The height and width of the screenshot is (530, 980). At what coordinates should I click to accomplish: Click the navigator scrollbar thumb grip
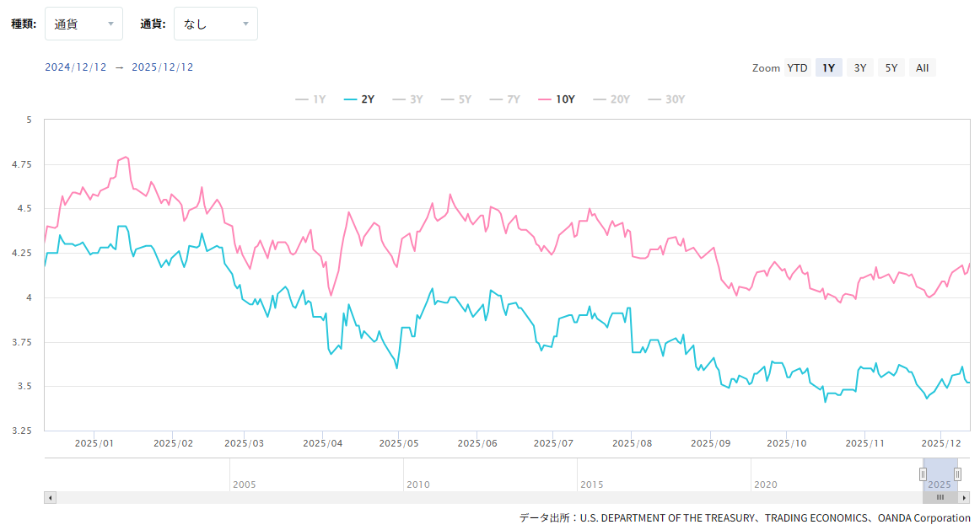tap(940, 498)
